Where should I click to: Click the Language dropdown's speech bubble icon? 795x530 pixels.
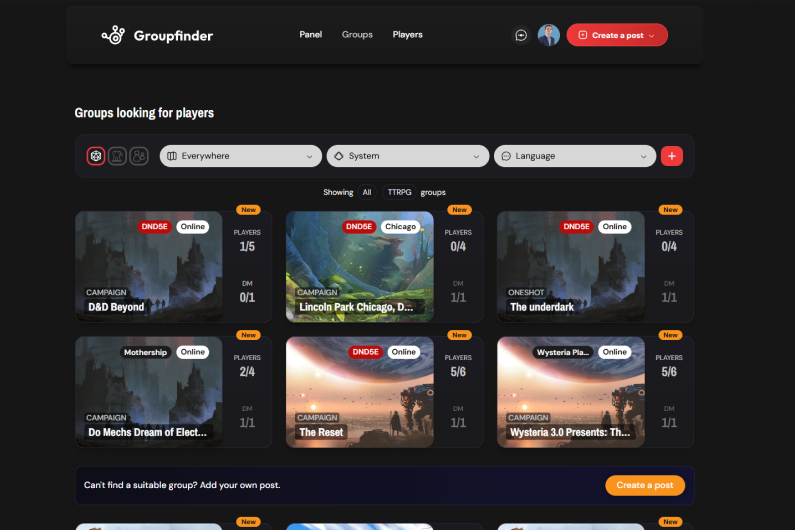pyautogui.click(x=505, y=156)
